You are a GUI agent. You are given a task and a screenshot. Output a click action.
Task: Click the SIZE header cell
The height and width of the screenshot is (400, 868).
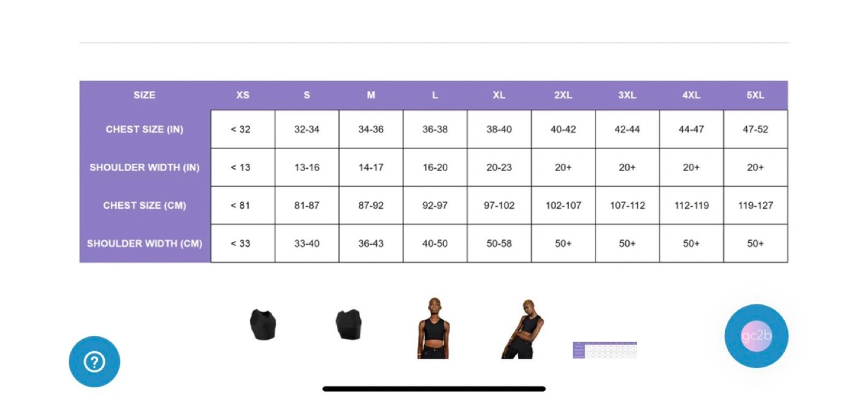(145, 95)
